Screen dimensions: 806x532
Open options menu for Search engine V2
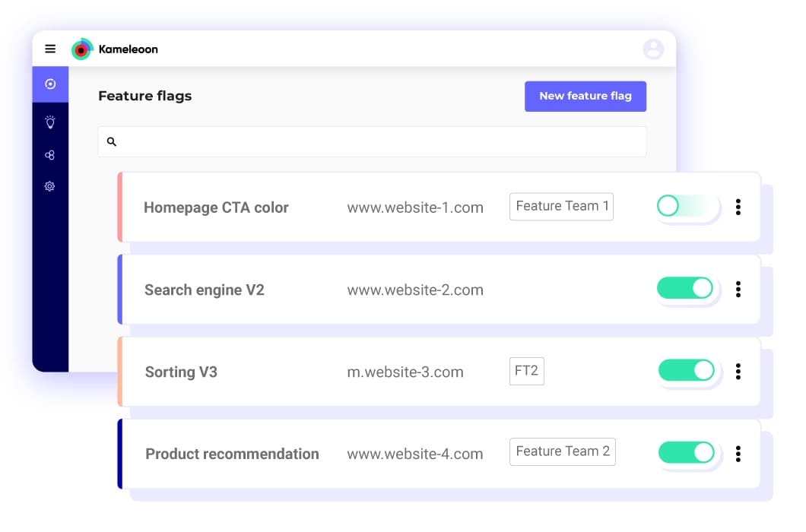tap(738, 289)
